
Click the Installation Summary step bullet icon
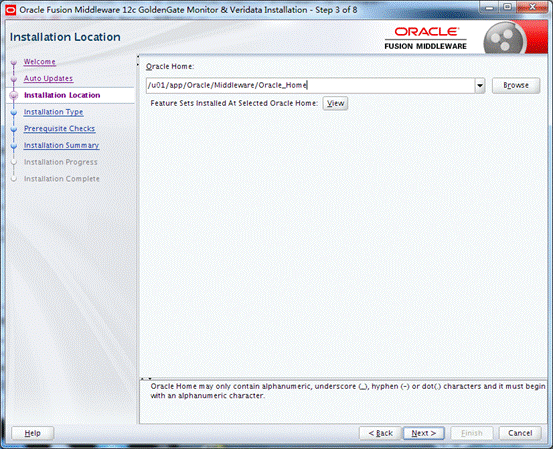click(x=14, y=146)
